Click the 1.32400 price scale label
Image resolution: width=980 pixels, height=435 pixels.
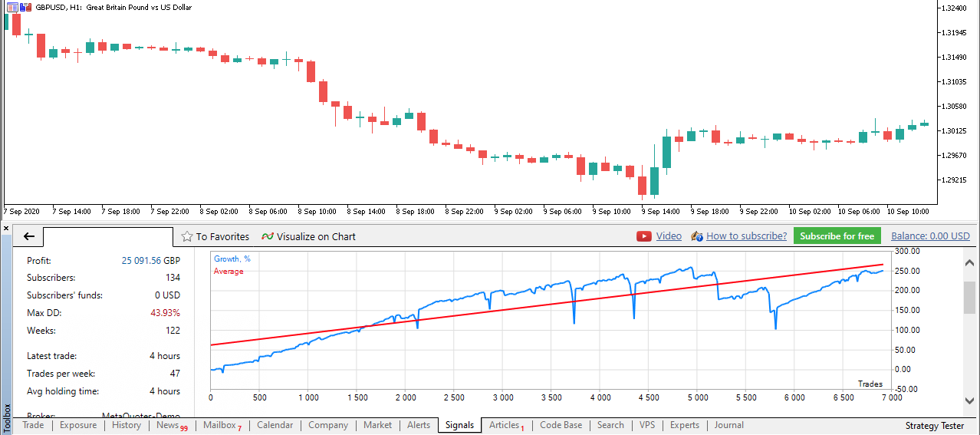[954, 8]
